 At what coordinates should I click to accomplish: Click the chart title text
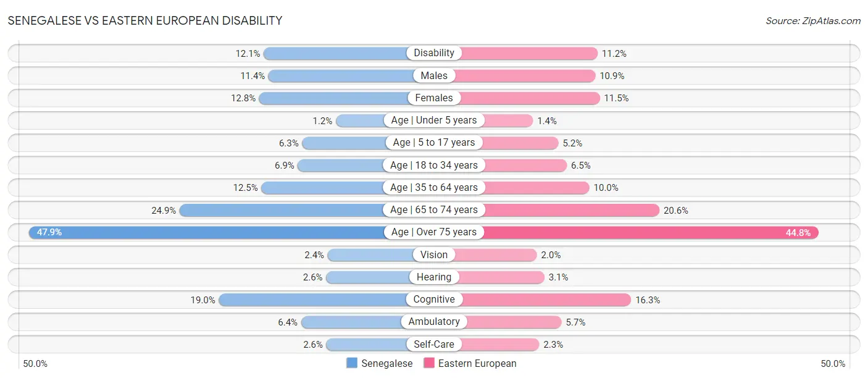[145, 20]
